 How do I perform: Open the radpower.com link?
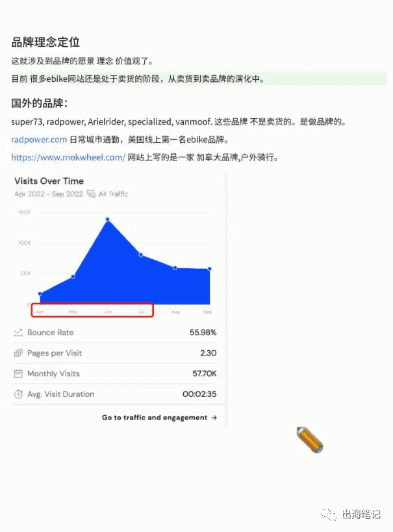click(x=39, y=140)
